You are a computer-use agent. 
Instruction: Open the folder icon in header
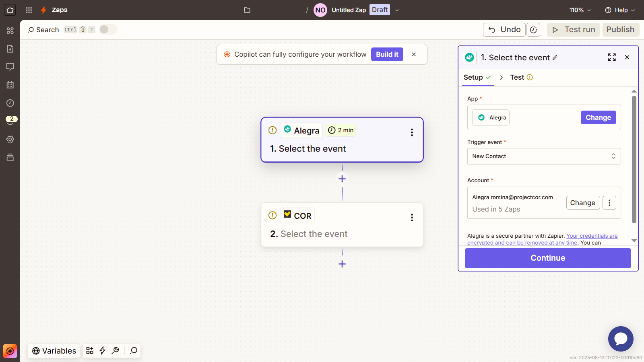point(247,10)
